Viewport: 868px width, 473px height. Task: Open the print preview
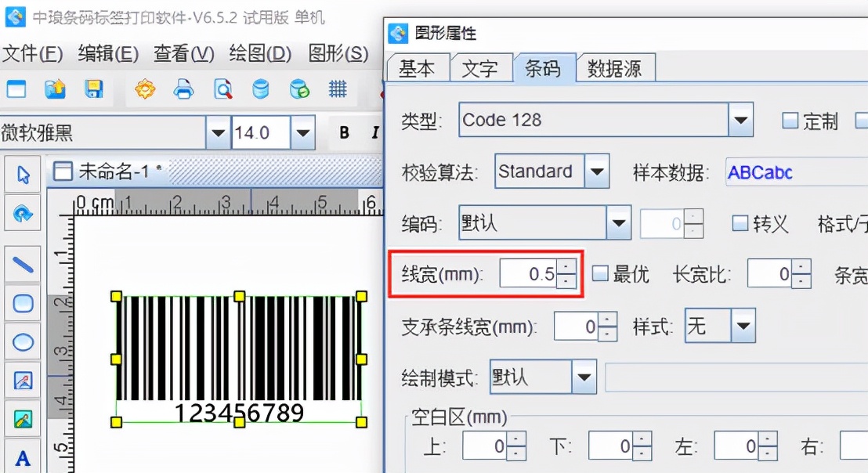tap(221, 89)
